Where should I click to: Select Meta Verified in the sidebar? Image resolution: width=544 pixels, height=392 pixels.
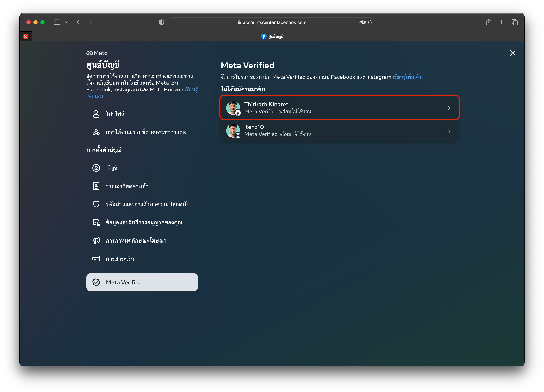142,282
